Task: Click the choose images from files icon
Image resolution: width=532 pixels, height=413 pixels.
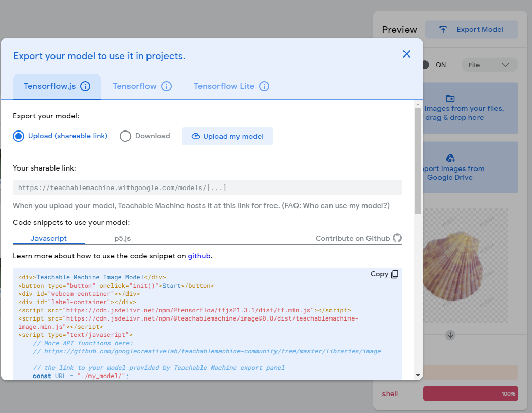Action: click(450, 98)
